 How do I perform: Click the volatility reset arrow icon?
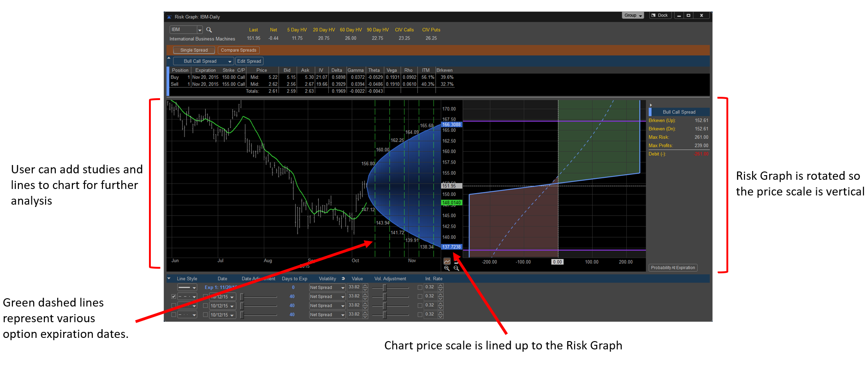(343, 278)
